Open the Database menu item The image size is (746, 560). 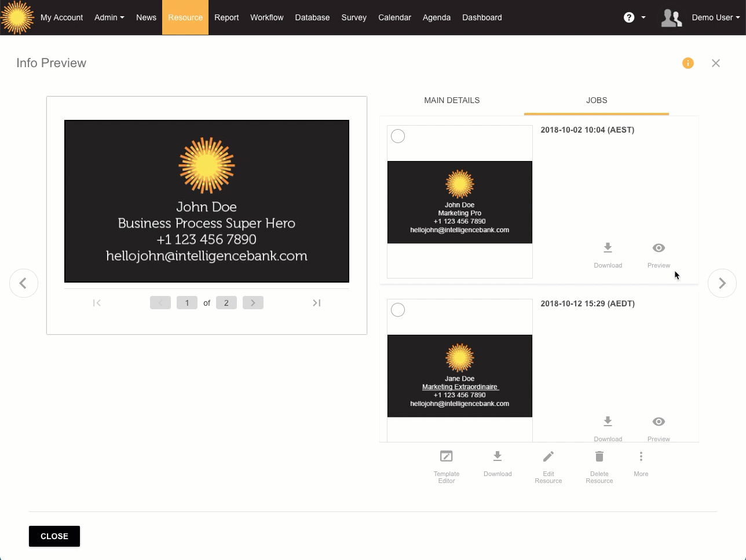[312, 17]
